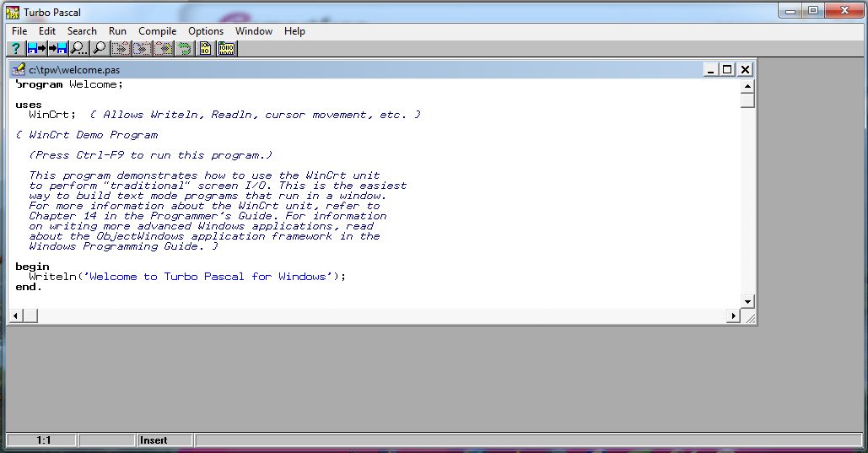The image size is (868, 453).
Task: Click the editor scroll down arrow
Action: (x=747, y=302)
